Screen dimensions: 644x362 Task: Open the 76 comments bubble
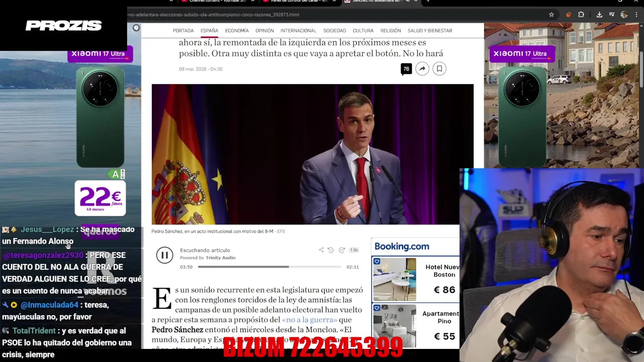click(406, 69)
